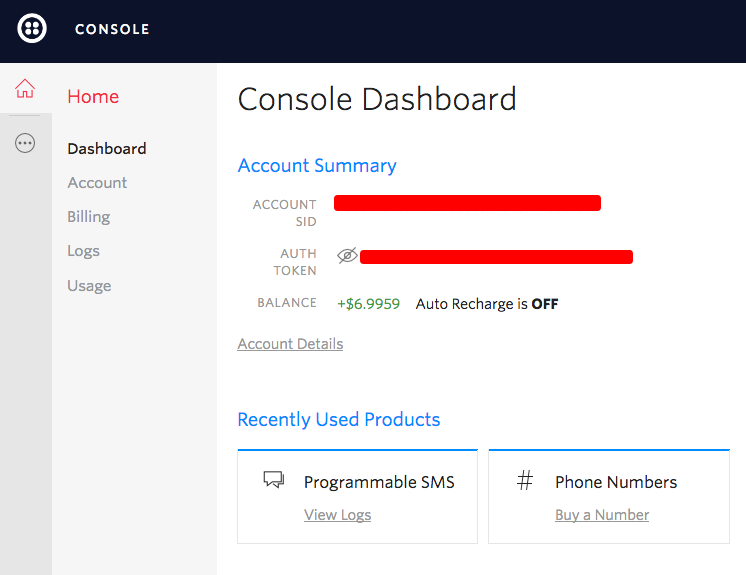Viewport: 746px width, 575px height.
Task: Open the Programmable SMS product title
Action: tap(379, 482)
